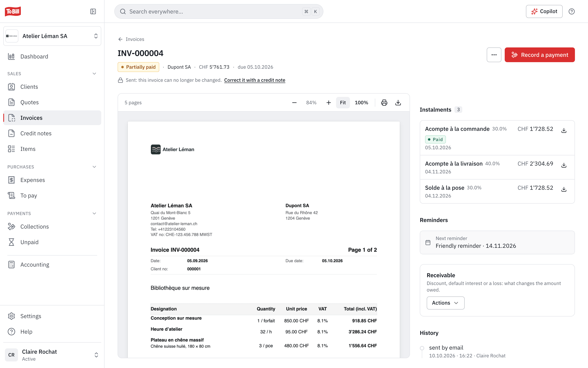Open Dashboard from the sidebar
The width and height of the screenshot is (588, 368).
tap(52, 56)
